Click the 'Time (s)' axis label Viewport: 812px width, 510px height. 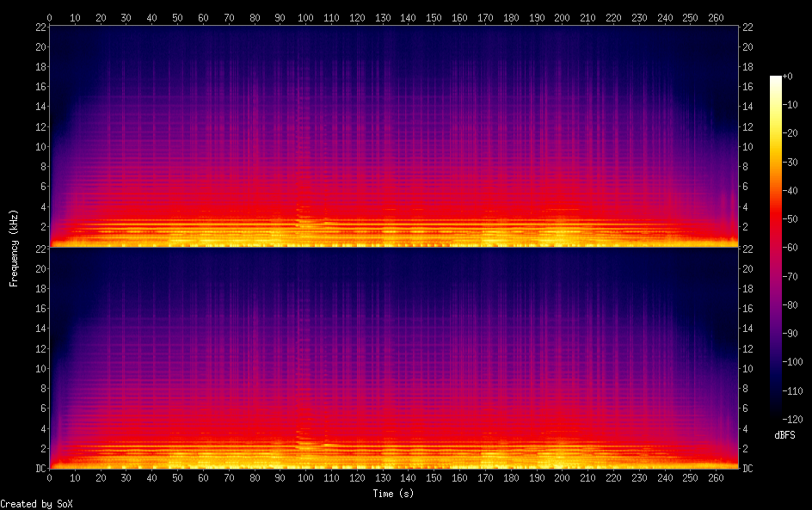393,494
